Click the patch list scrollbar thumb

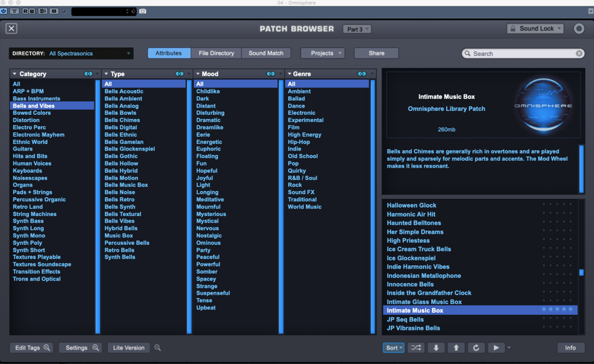[x=581, y=272]
